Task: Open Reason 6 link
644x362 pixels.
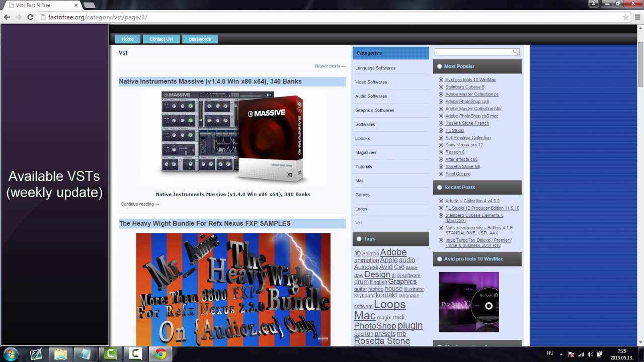Action: tap(455, 152)
